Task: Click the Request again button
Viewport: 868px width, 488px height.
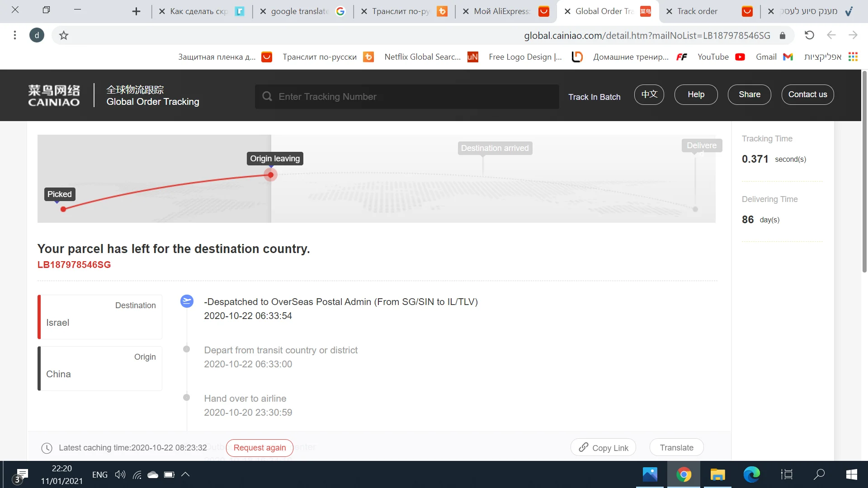Action: [259, 447]
